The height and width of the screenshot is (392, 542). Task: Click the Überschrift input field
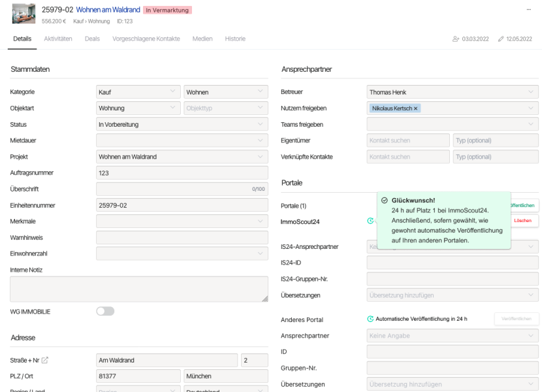pos(182,189)
